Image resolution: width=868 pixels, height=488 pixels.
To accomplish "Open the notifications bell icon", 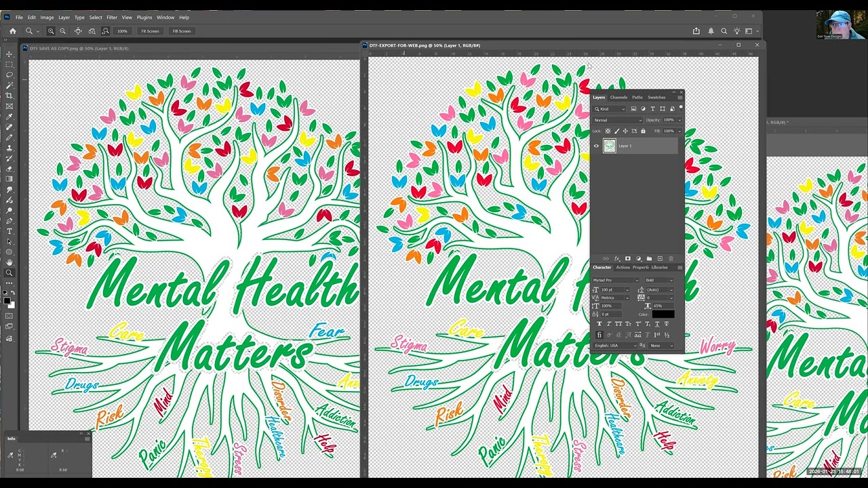I will click(x=711, y=31).
